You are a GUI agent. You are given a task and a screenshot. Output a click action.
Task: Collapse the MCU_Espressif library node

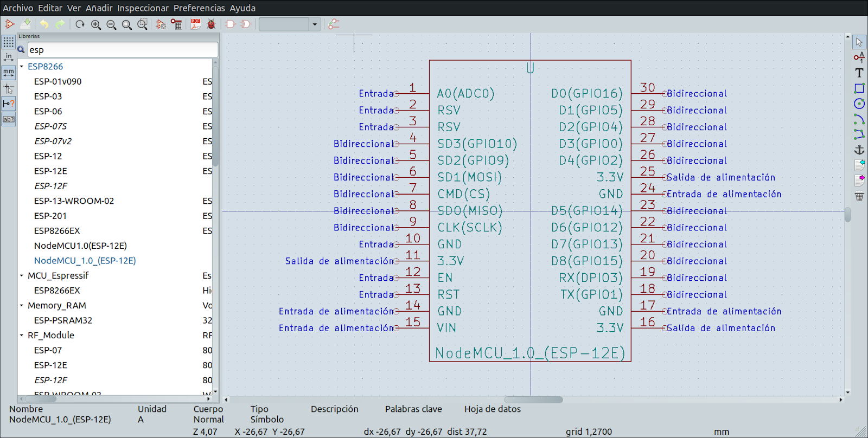point(22,275)
